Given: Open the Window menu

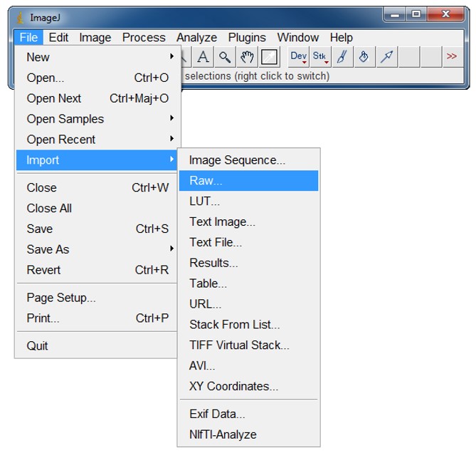Looking at the screenshot, I should click(x=298, y=38).
